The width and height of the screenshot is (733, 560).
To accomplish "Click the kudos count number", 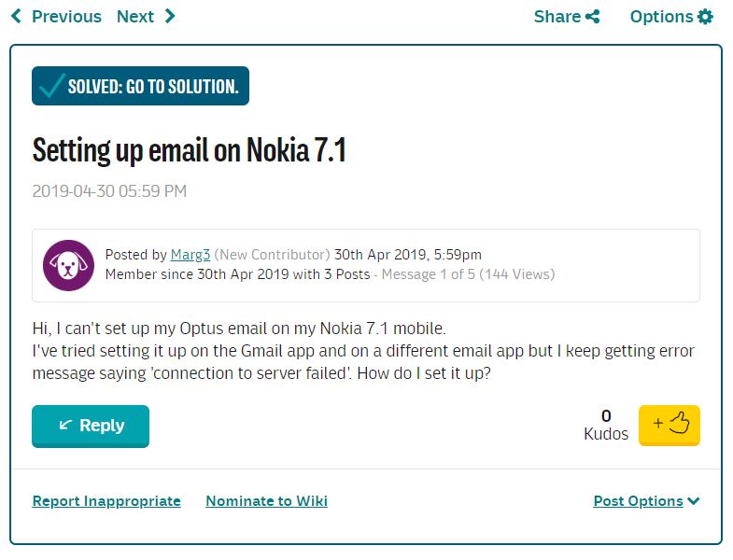I will tap(606, 416).
